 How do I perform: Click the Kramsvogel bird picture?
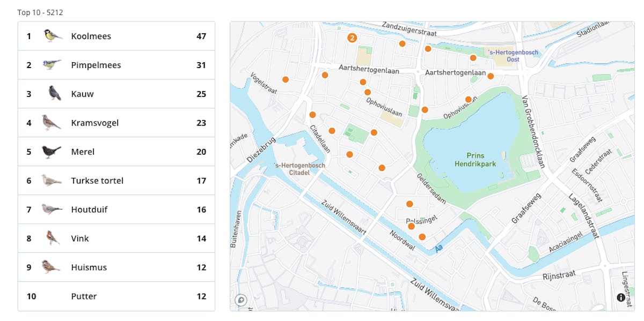[52, 122]
